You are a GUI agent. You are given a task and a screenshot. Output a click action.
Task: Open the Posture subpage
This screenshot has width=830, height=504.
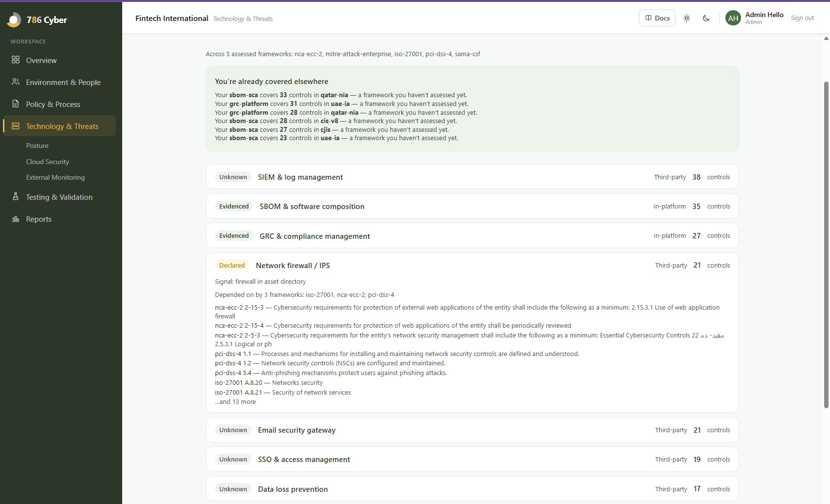[x=37, y=146]
